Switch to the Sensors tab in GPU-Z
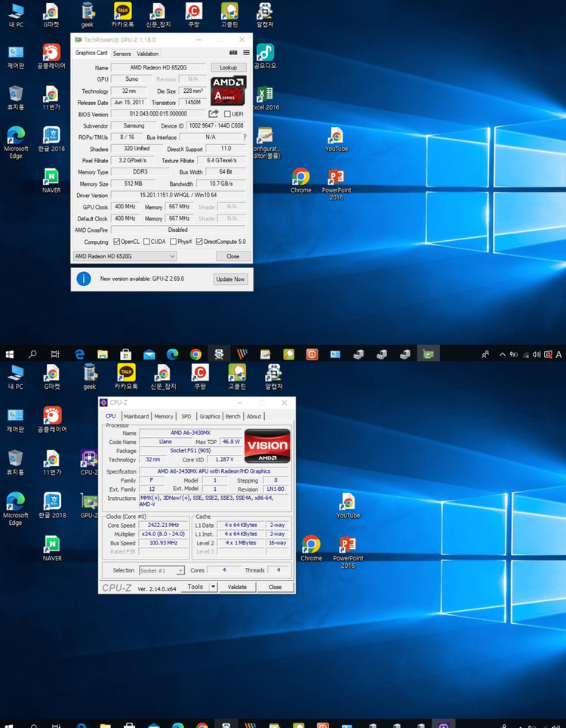This screenshot has height=728, width=566. pos(122,54)
